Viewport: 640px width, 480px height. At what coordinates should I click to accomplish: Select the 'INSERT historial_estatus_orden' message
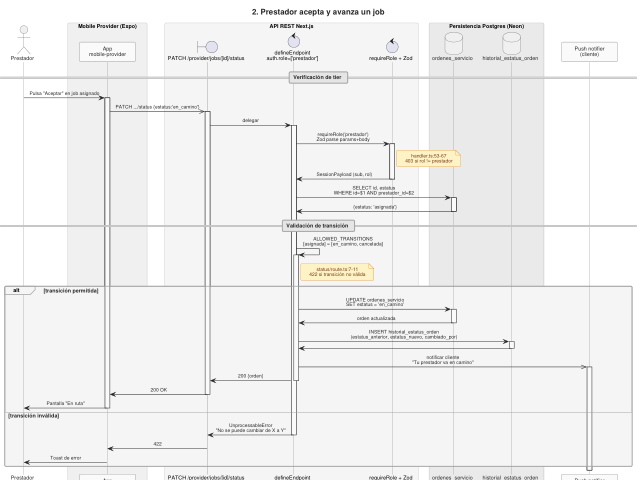(404, 335)
